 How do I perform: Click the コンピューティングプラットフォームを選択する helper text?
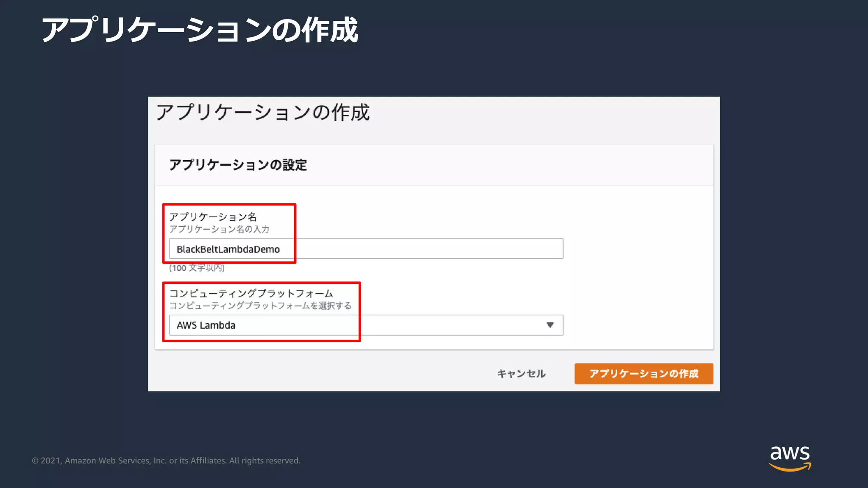point(261,305)
